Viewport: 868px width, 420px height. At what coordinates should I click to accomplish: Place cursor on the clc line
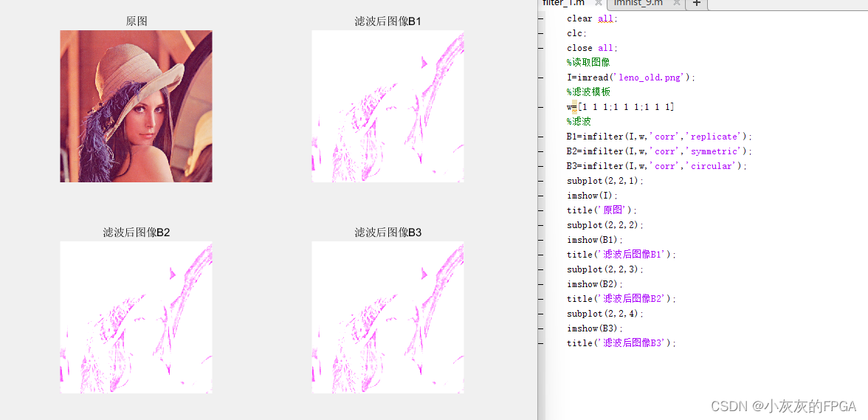(576, 33)
